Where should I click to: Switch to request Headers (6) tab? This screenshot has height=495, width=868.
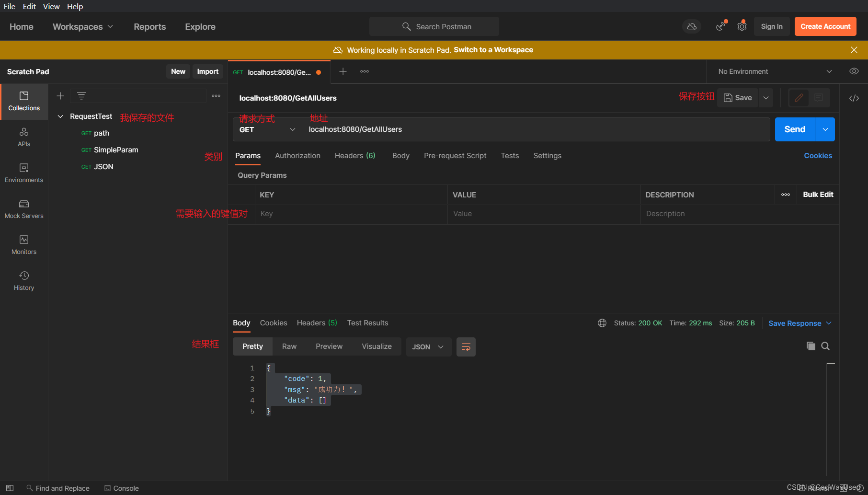click(355, 156)
